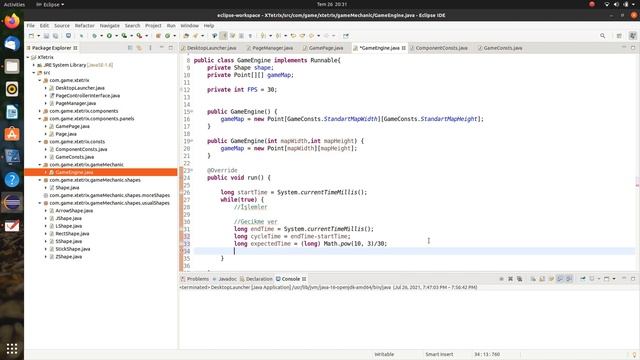Open External Tools run icon

[x=139, y=36]
